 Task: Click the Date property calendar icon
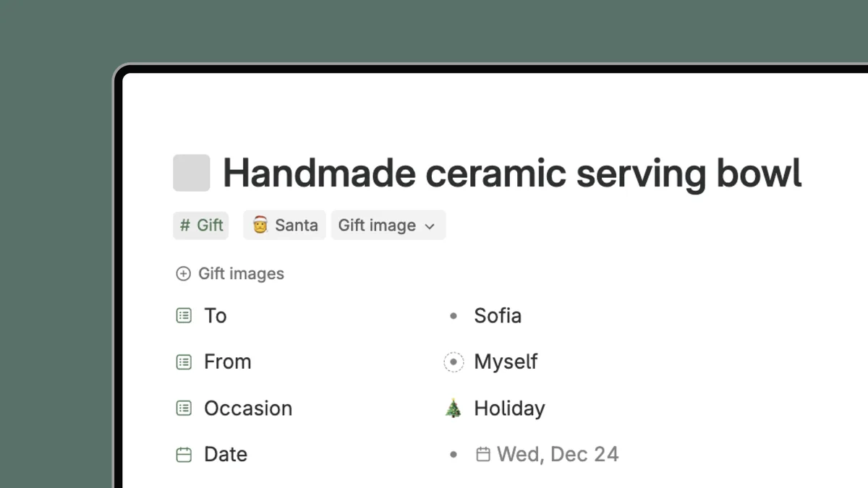tap(184, 454)
